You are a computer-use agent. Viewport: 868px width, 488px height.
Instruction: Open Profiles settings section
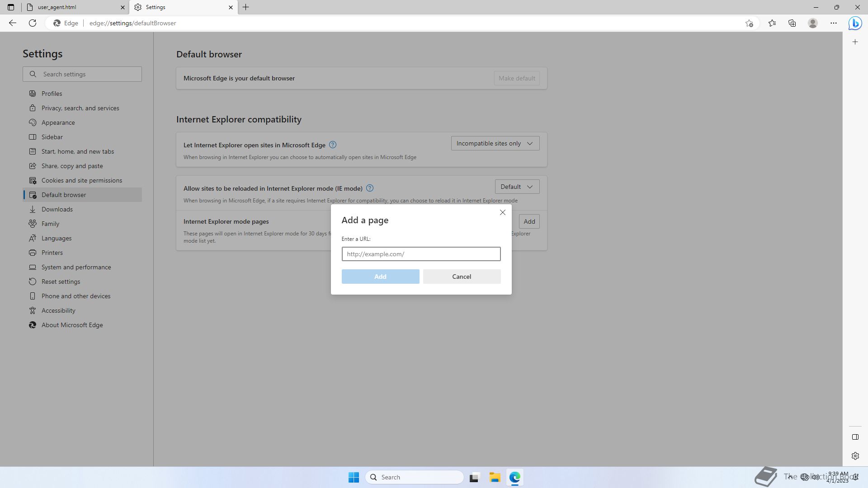click(x=82, y=94)
